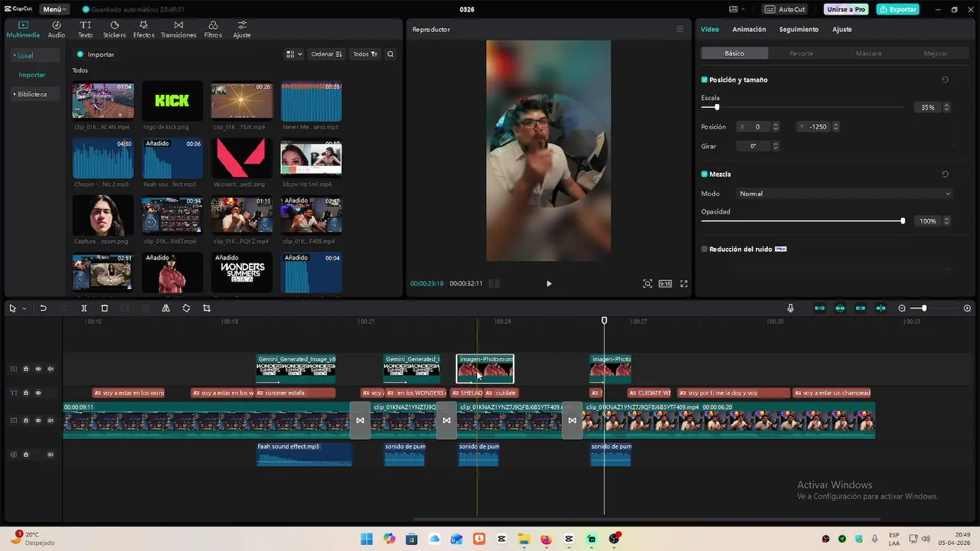Toggle visibility eye of text track
This screenshot has height=551, width=980.
[x=38, y=393]
